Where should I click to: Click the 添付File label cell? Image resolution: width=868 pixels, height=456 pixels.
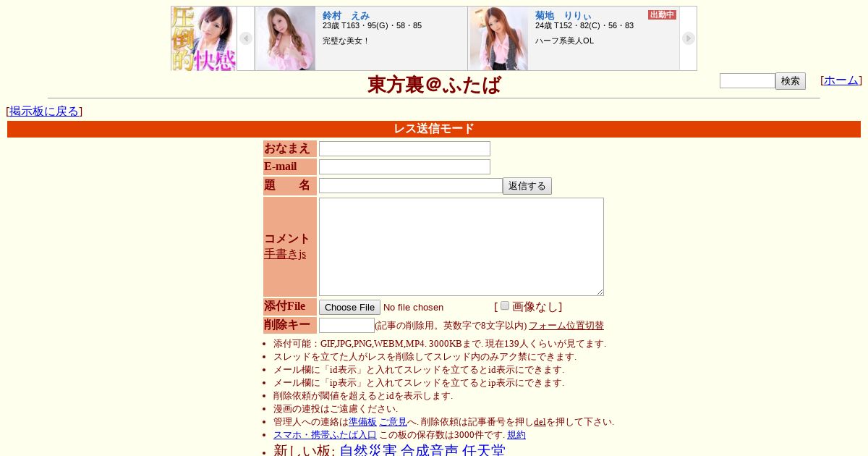pos(290,306)
